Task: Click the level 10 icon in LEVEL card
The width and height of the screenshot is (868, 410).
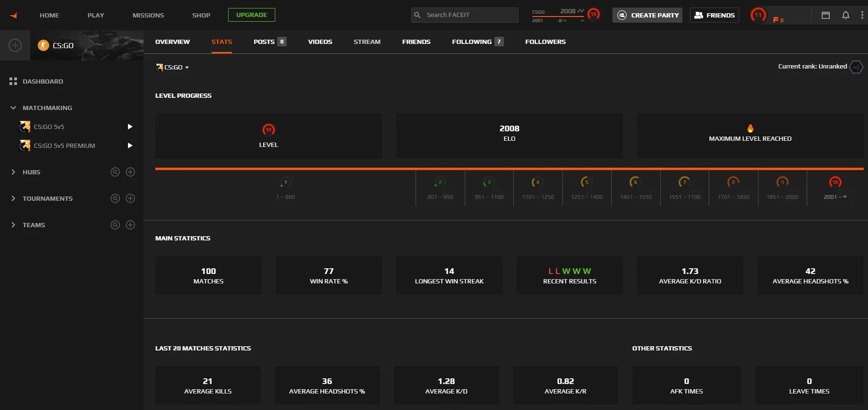Action: pyautogui.click(x=268, y=129)
